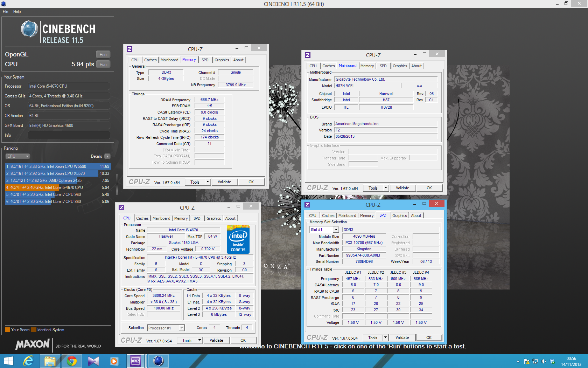The height and width of the screenshot is (368, 588).
Task: Click the Z icon of CPU-Z CPU window
Action: (121, 207)
